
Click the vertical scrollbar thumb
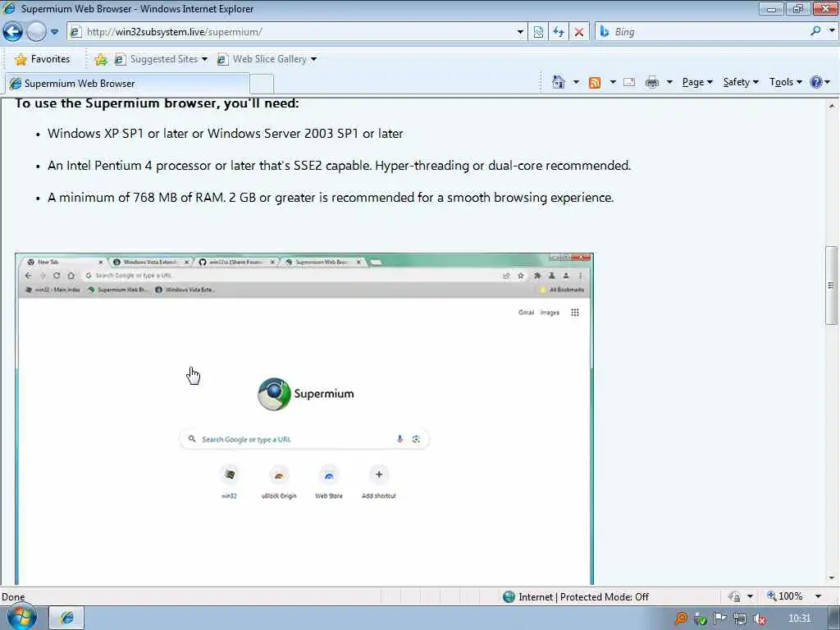pos(832,285)
